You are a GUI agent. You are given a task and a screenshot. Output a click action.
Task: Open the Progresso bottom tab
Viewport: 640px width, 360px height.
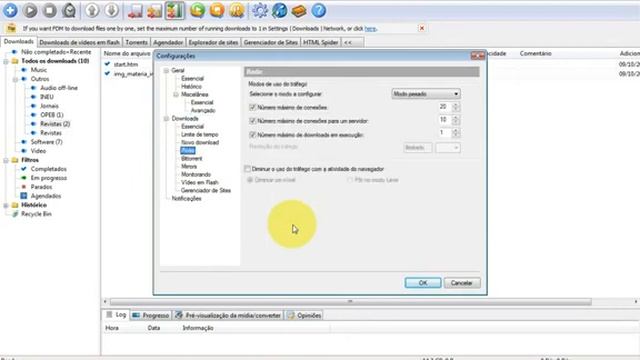click(x=151, y=316)
